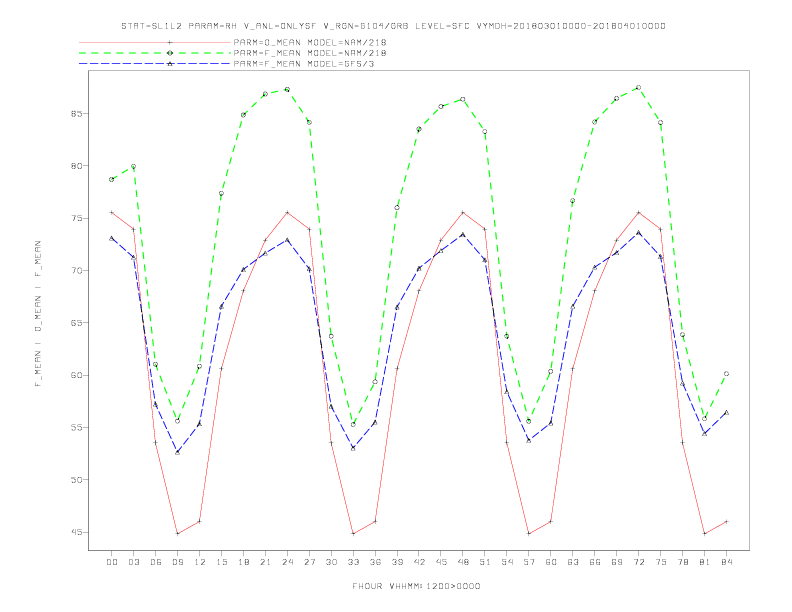Click x-axis tick label 15
The width and height of the screenshot is (792, 612).
[x=221, y=562]
